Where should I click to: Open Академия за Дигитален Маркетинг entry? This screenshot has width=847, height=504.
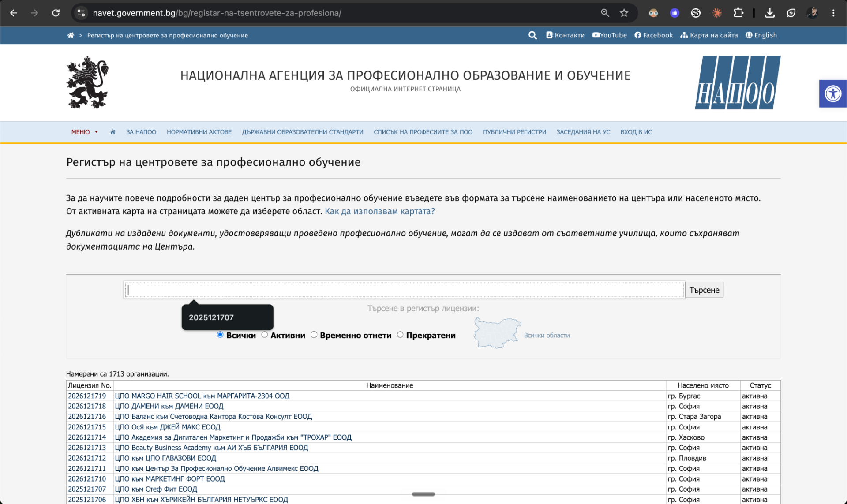[233, 437]
